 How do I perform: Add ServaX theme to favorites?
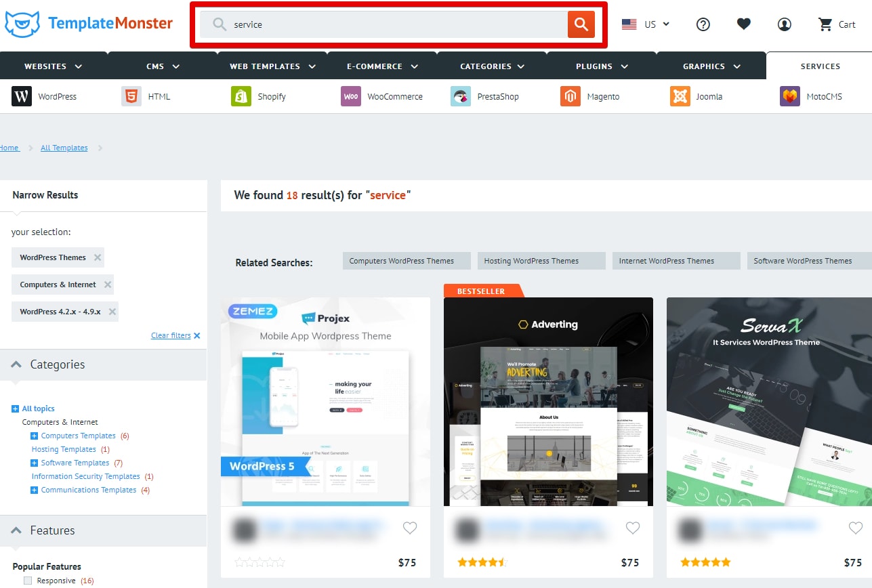point(856,528)
